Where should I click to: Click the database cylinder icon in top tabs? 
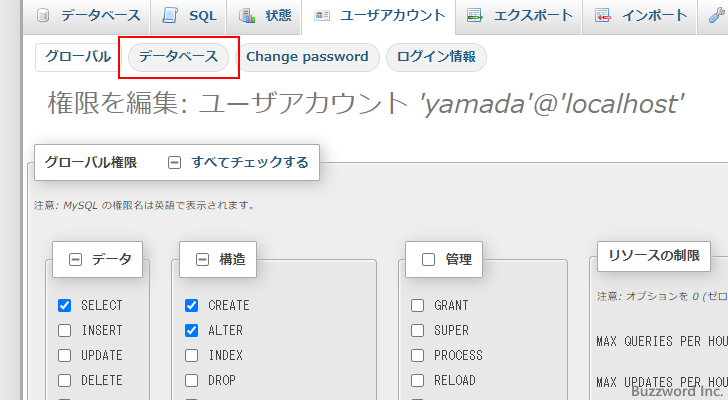pos(43,16)
